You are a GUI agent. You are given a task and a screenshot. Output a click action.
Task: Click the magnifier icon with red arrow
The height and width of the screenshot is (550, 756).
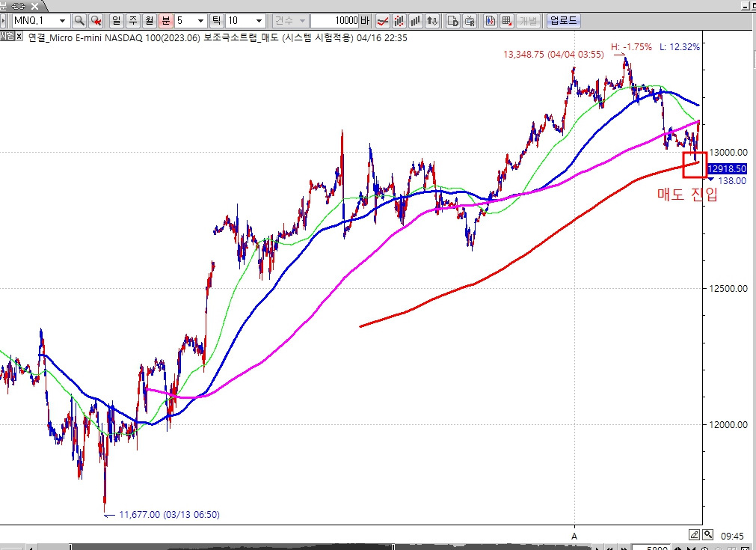coord(96,21)
